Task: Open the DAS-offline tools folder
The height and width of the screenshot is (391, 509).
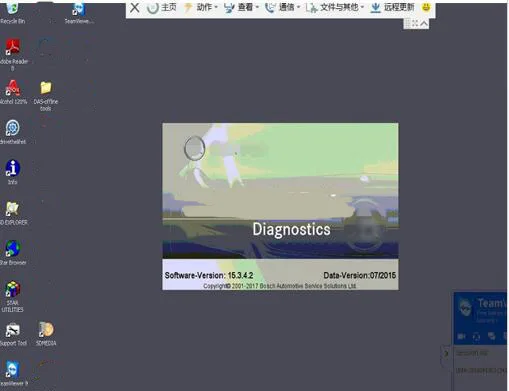Action: click(46, 96)
